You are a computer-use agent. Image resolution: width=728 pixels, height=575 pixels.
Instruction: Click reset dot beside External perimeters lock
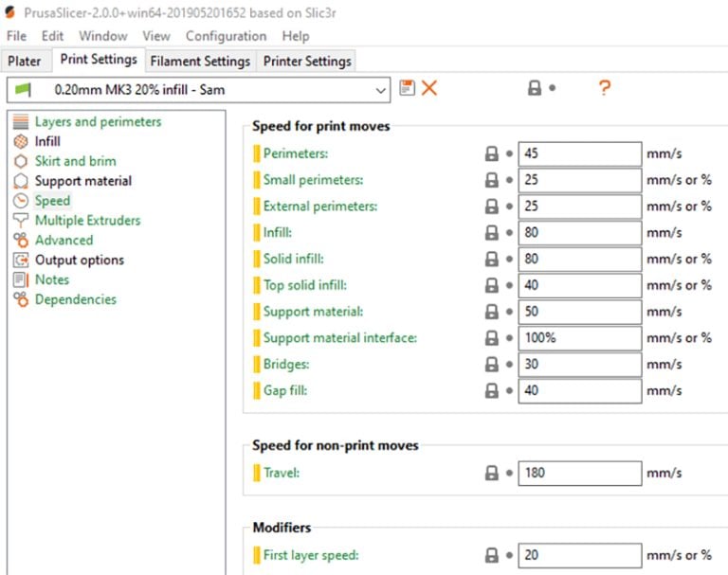pyautogui.click(x=509, y=207)
